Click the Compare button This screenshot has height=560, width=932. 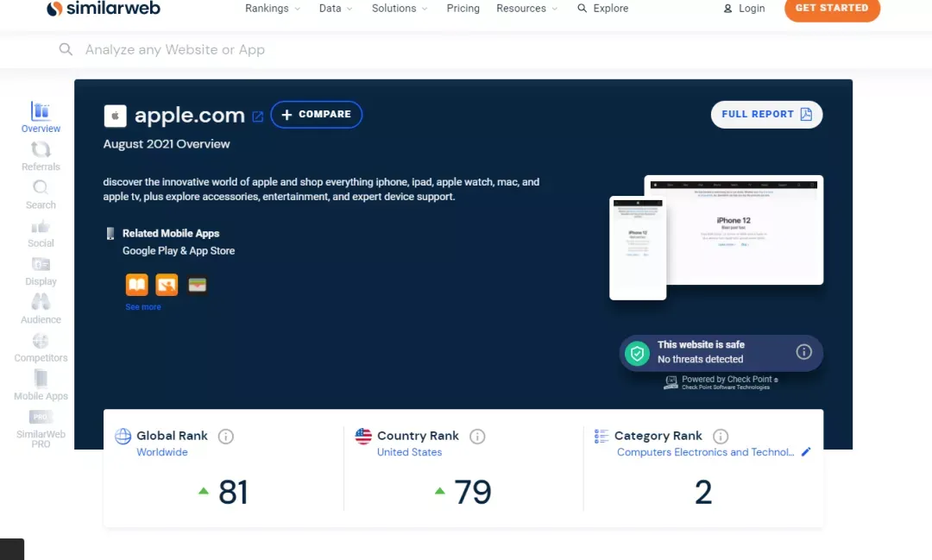pos(316,114)
